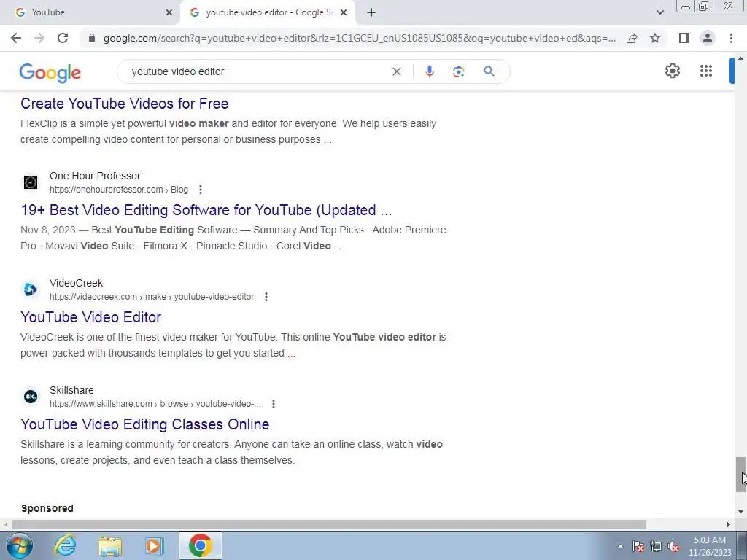The image size is (747, 560).
Task: Submit search with magnifier icon
Action: [x=489, y=71]
